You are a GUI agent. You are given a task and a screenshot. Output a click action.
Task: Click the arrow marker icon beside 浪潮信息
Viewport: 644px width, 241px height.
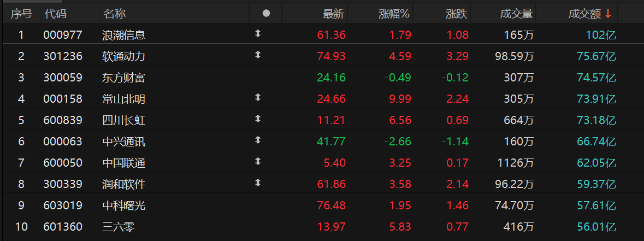click(x=257, y=34)
